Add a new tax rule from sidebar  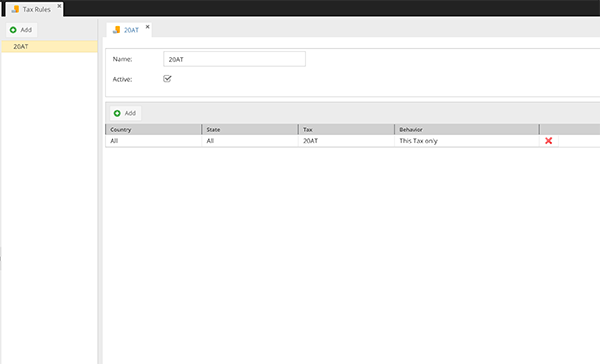[x=21, y=30]
